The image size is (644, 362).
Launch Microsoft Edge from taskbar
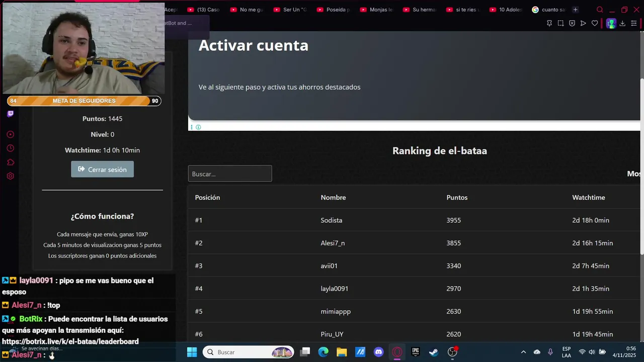[323, 352]
